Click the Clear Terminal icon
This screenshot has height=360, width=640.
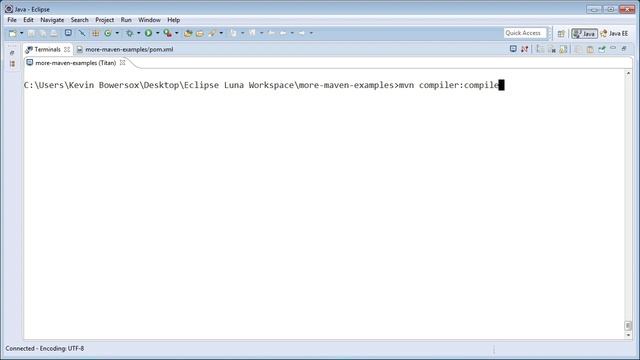pos(552,49)
